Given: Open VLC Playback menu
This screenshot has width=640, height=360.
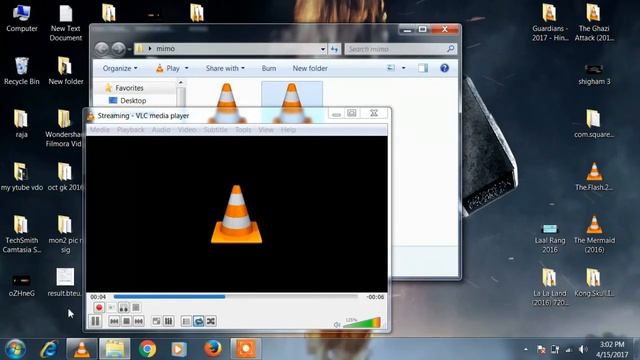Looking at the screenshot, I should pos(131,130).
